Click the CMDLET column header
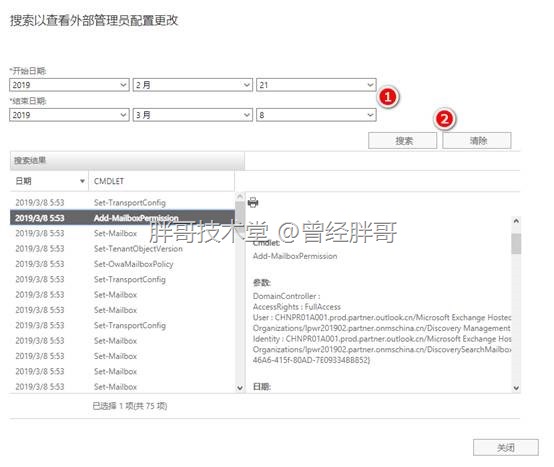 161,181
